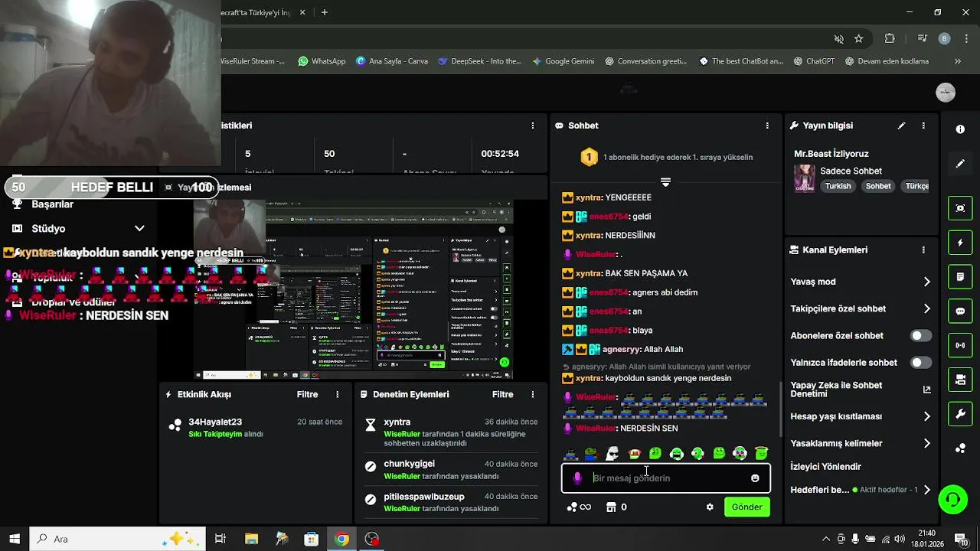
Task: Click the channel points infinity icon
Action: [579, 507]
